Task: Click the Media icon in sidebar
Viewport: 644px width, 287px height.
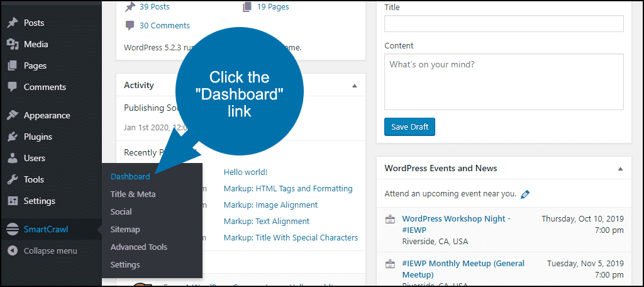Action: (13, 45)
